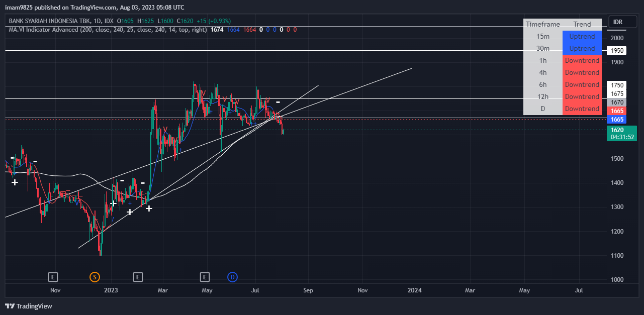Click 2000 on the price axis

(617, 38)
